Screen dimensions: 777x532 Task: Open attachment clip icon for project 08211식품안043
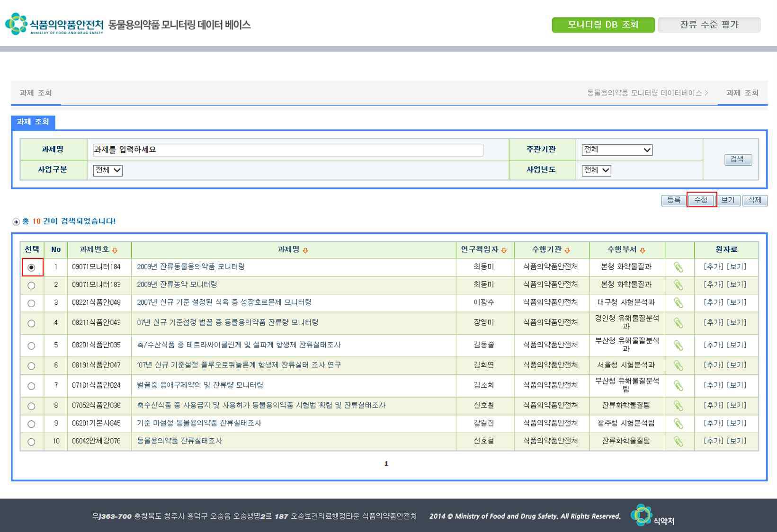coord(679,323)
